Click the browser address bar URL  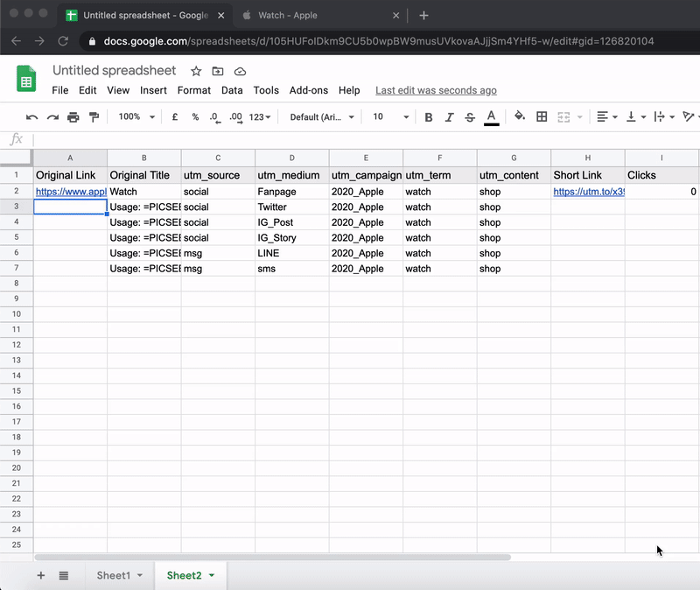pyautogui.click(x=379, y=41)
